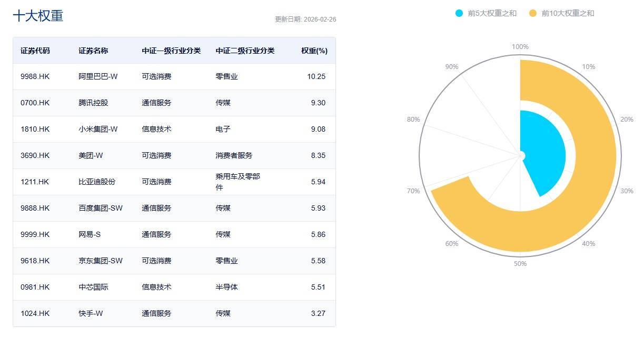Click the blue legend circle icon
The height and width of the screenshot is (337, 644).
pos(459,13)
